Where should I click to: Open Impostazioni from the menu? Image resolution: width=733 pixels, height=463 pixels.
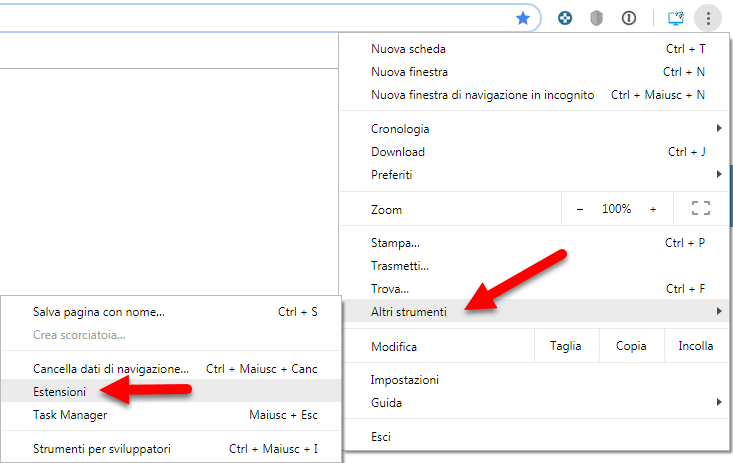534,380
